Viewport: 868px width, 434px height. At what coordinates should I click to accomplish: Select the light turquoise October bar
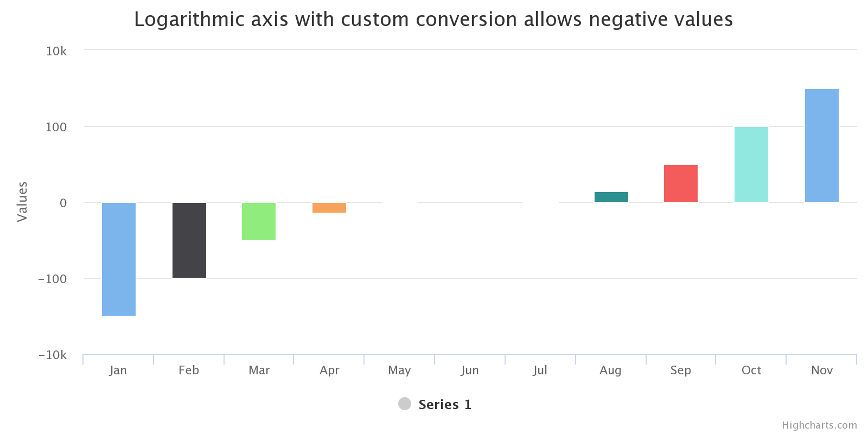coord(751,164)
